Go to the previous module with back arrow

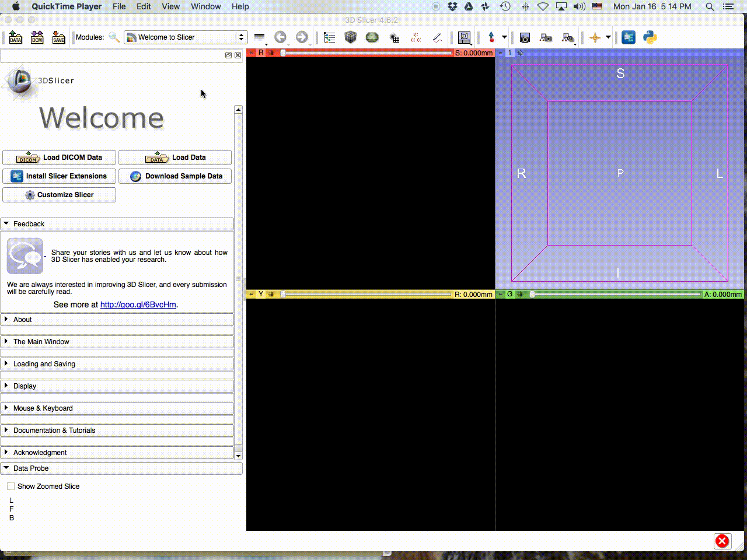281,37
